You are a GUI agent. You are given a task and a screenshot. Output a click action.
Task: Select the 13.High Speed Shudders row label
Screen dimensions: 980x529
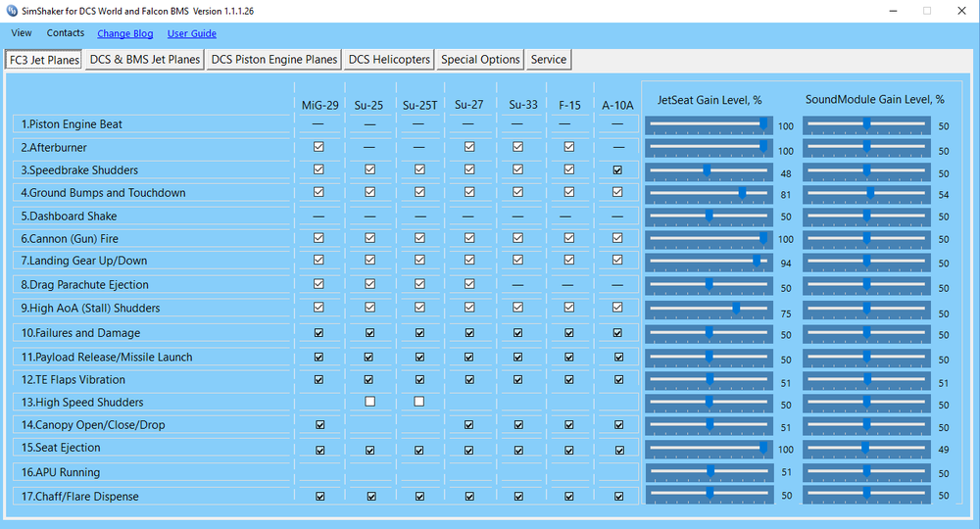[82, 403]
